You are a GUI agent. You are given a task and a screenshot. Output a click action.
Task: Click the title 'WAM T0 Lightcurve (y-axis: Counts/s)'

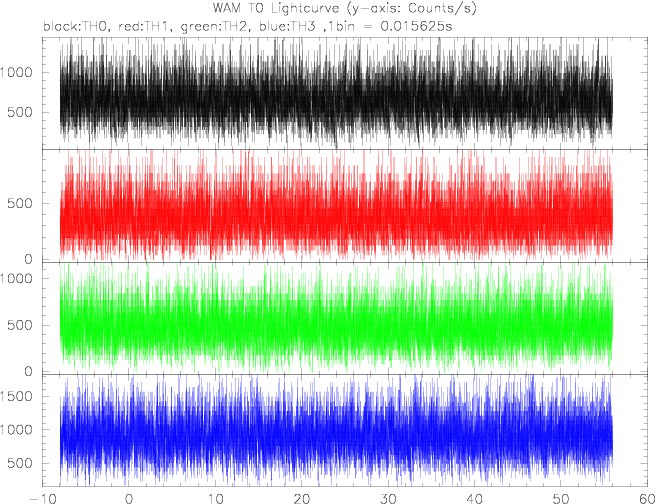[x=344, y=8]
